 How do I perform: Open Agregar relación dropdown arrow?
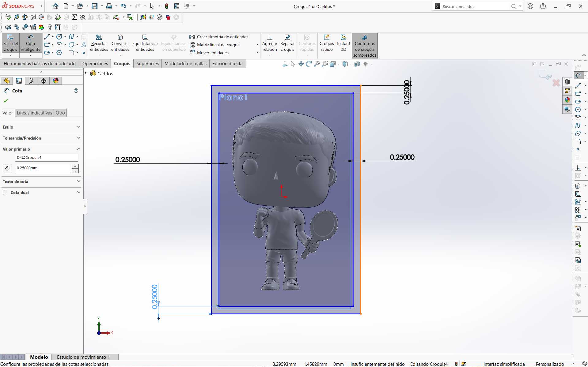pyautogui.click(x=270, y=55)
